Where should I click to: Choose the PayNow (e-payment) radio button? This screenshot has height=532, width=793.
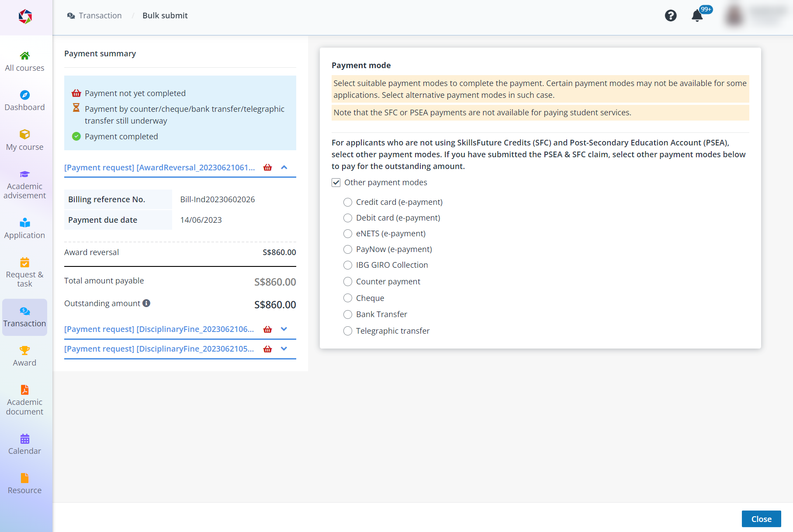point(348,249)
